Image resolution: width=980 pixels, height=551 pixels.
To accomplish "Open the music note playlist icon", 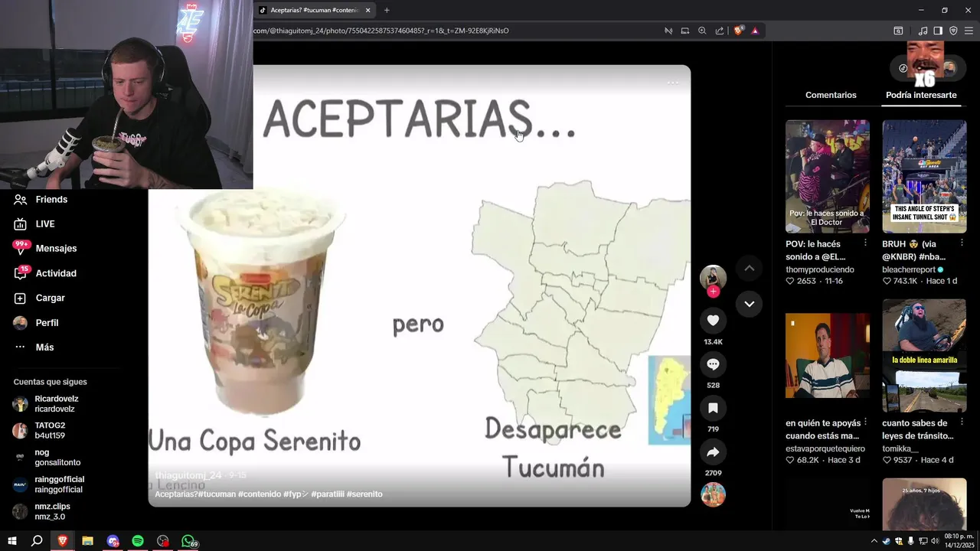I will click(923, 31).
